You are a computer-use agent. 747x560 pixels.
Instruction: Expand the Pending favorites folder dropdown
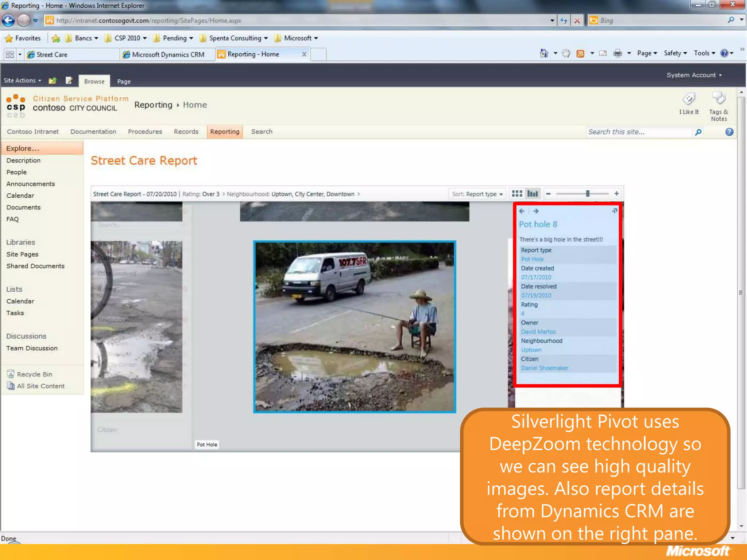click(x=191, y=38)
